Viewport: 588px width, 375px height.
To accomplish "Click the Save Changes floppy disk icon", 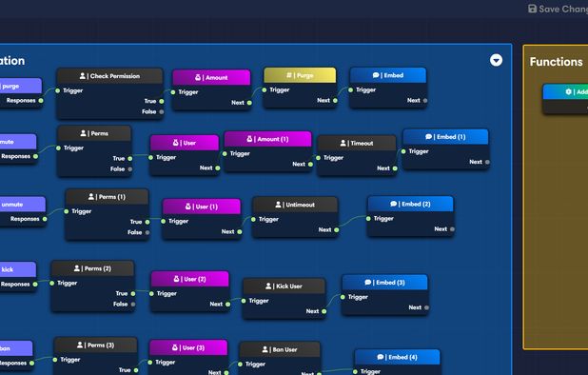I will click(532, 9).
